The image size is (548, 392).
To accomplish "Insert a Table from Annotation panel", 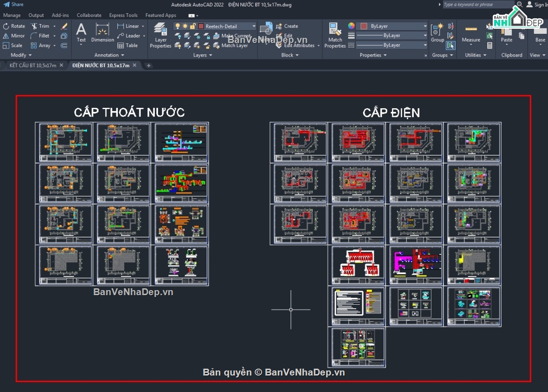I will click(127, 45).
